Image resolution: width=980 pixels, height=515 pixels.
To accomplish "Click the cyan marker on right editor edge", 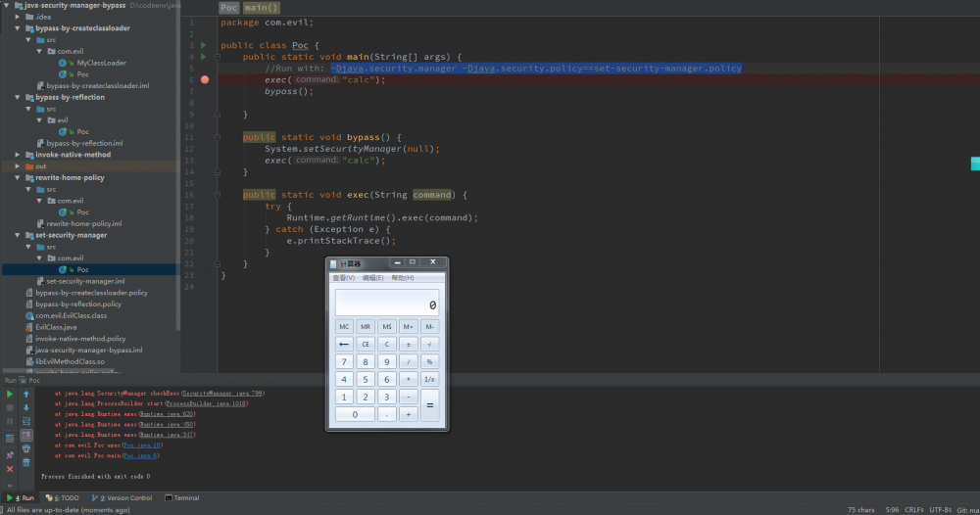I will click(x=975, y=164).
